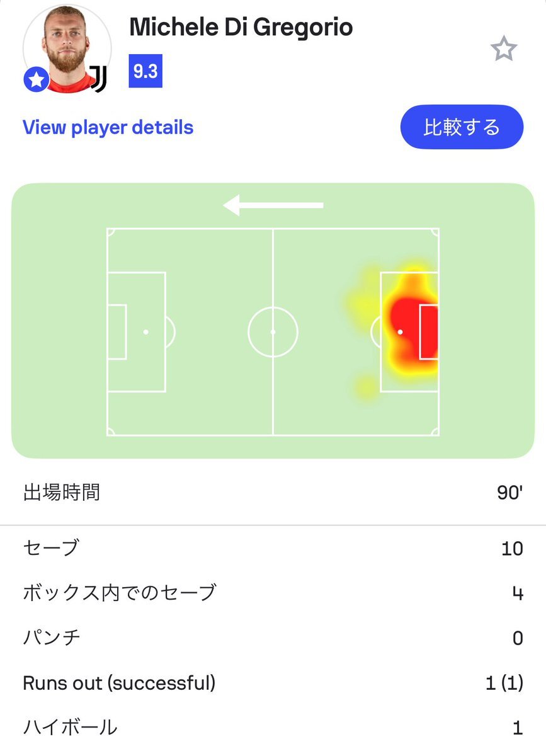
Task: Select the 出場時間 stat row
Action: pyautogui.click(x=273, y=492)
